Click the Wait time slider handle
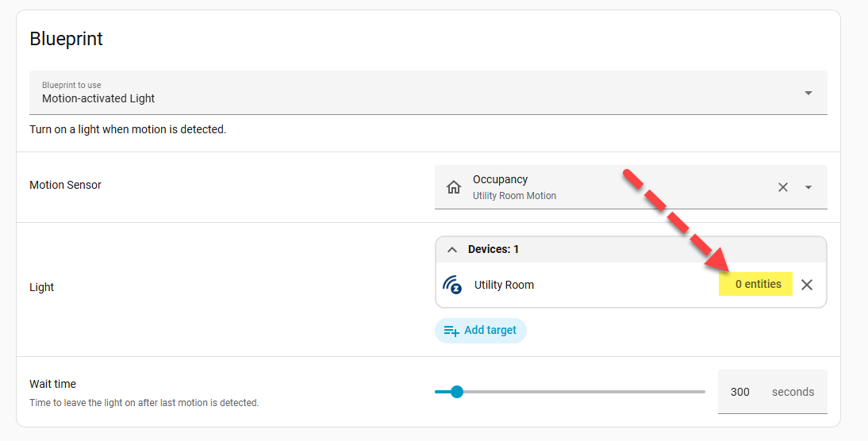Viewport: 868px width, 441px height. [x=456, y=391]
